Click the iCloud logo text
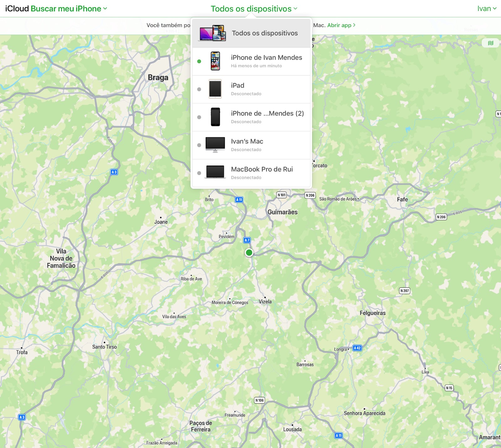This screenshot has width=501, height=448. [x=17, y=9]
